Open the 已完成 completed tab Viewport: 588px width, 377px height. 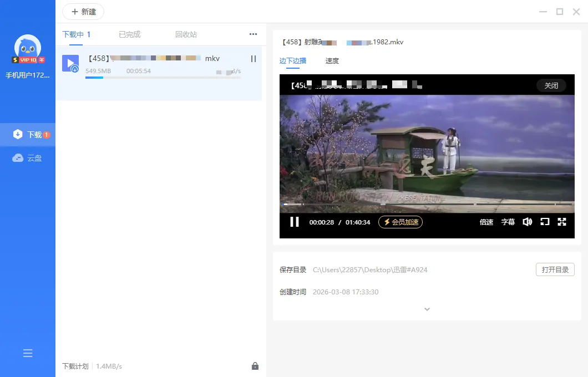pyautogui.click(x=129, y=34)
